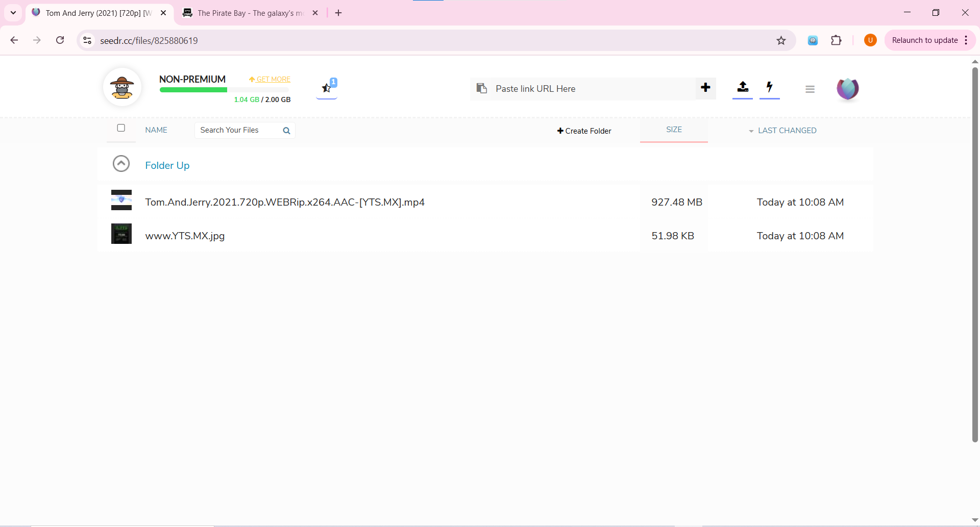Click the 1.04 GB / 2.00 GB usage text
Viewport: 980px width, 527px height.
tap(262, 99)
